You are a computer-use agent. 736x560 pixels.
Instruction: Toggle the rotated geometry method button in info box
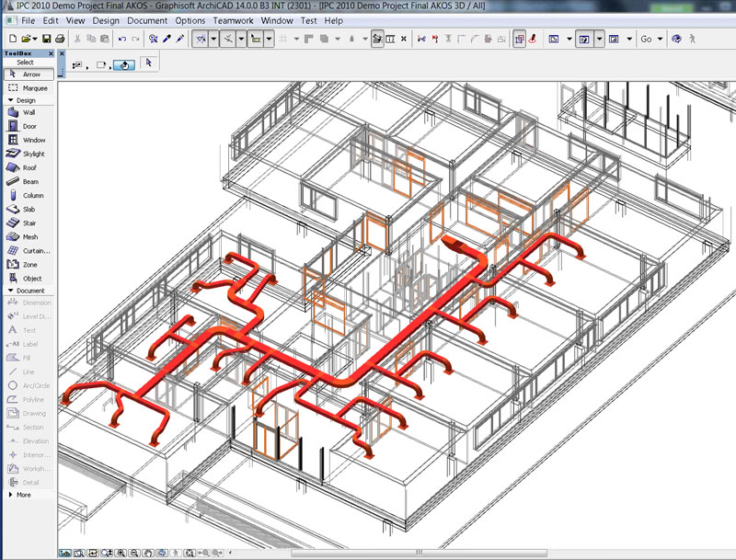pos(124,65)
